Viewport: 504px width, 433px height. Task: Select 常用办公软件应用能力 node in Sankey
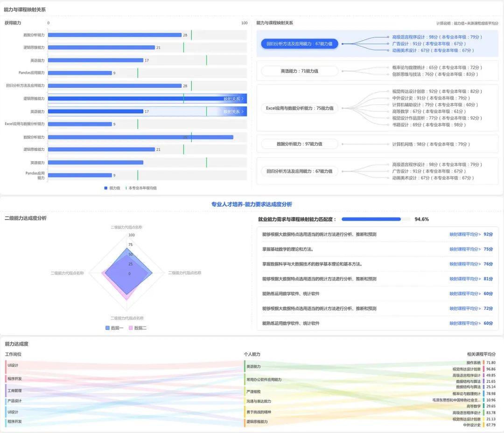tap(264, 380)
